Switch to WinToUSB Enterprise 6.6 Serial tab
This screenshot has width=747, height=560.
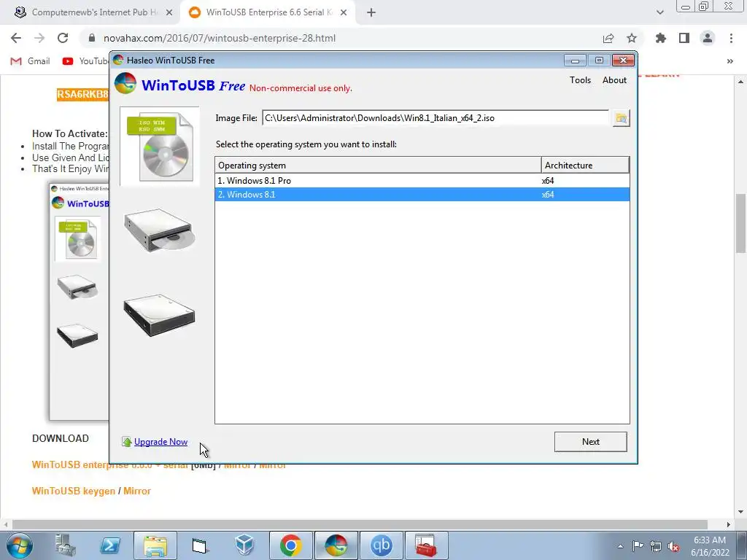pos(269,12)
